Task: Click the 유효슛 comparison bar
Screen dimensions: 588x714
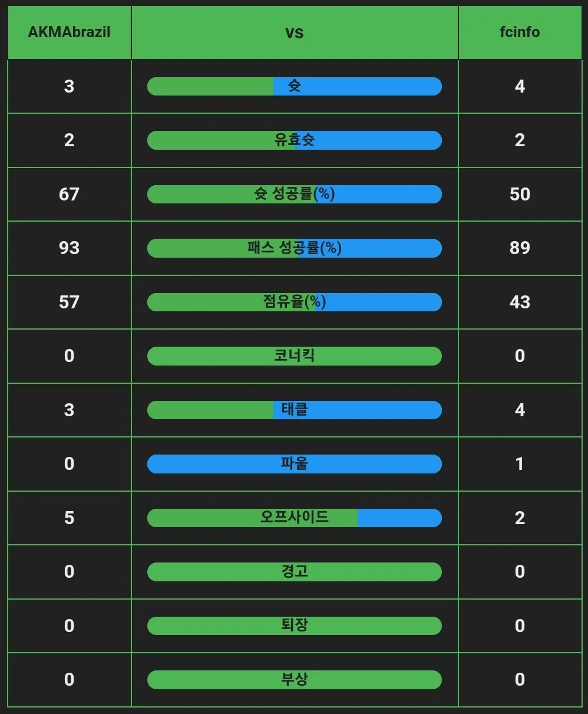Action: tap(294, 140)
